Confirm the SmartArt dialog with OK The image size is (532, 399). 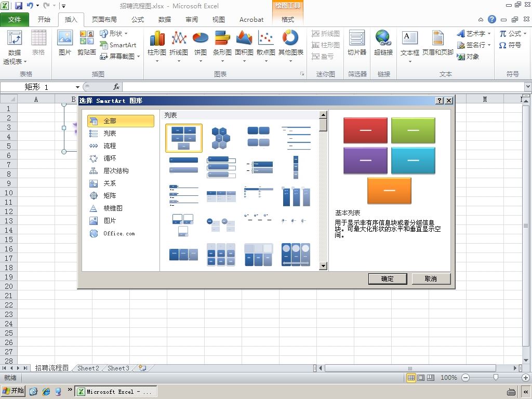pos(388,279)
